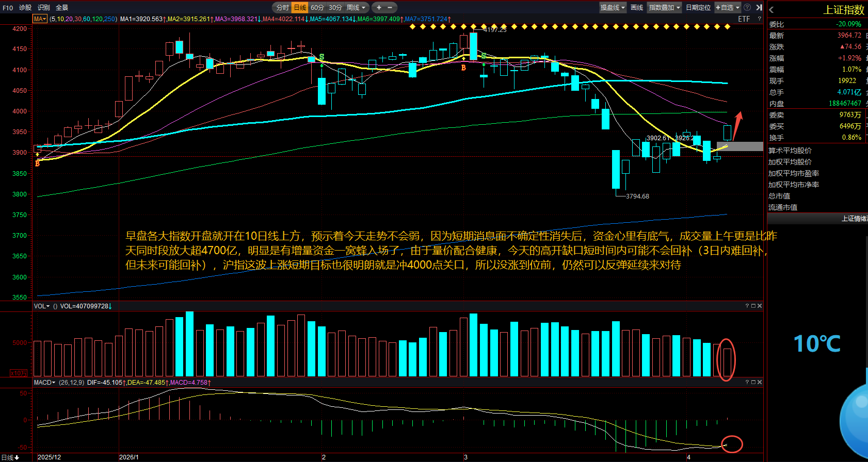
Task: Open the 诊股 stock diagnosis menu
Action: click(x=25, y=7)
